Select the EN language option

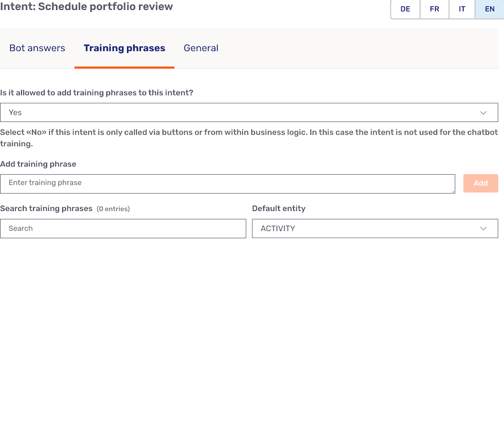[489, 9]
